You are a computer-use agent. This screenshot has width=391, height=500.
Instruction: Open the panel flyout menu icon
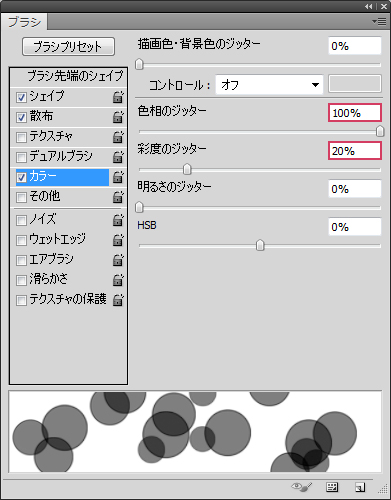(379, 22)
